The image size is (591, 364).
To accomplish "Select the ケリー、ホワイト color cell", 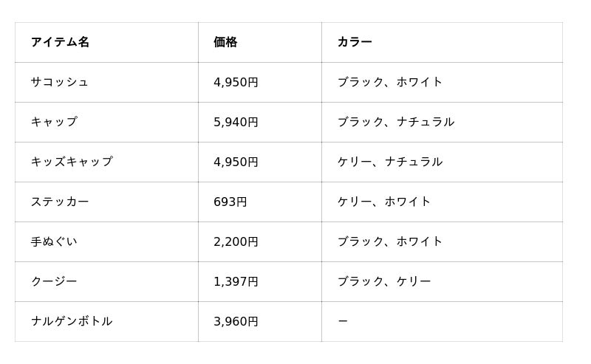I will (384, 202).
